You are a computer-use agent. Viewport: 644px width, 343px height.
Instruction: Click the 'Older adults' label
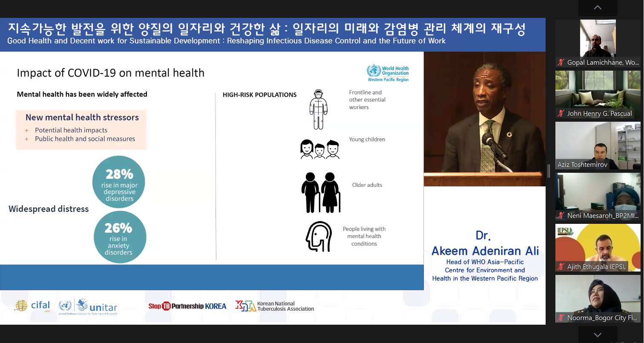coord(367,185)
